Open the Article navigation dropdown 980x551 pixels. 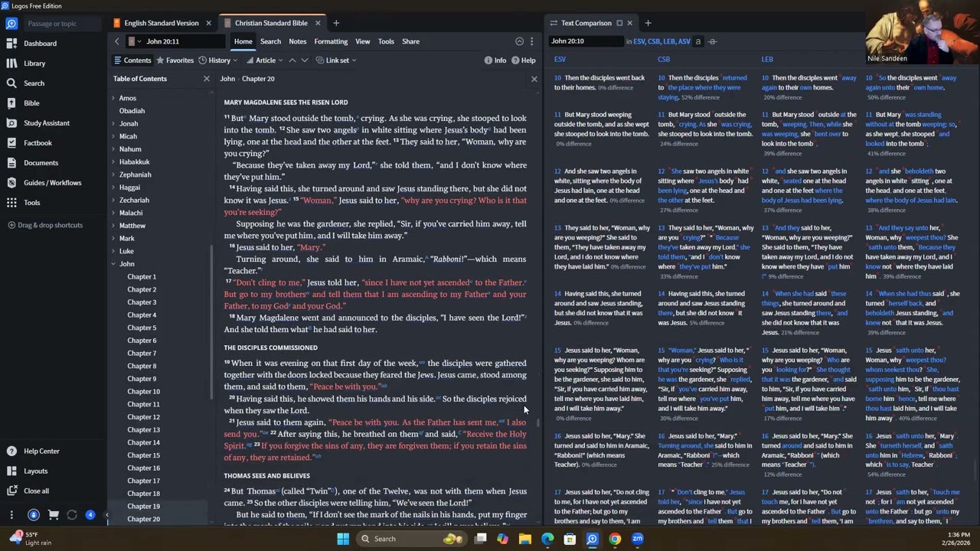264,60
